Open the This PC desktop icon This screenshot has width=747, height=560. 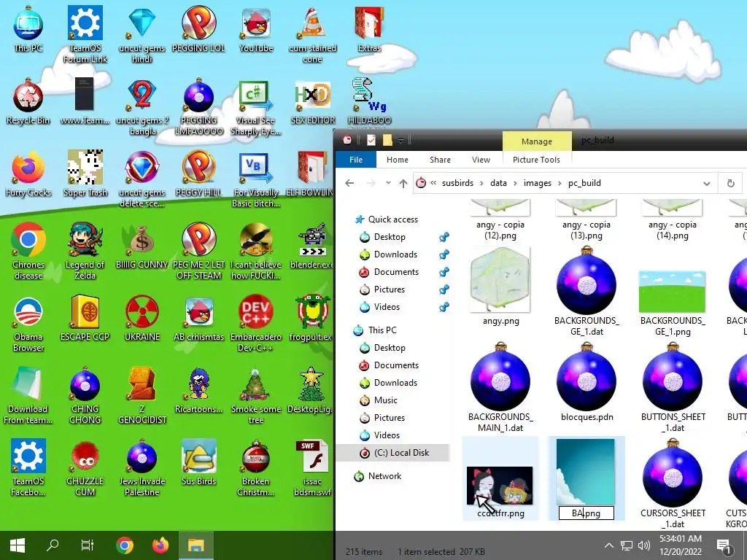pos(28,29)
